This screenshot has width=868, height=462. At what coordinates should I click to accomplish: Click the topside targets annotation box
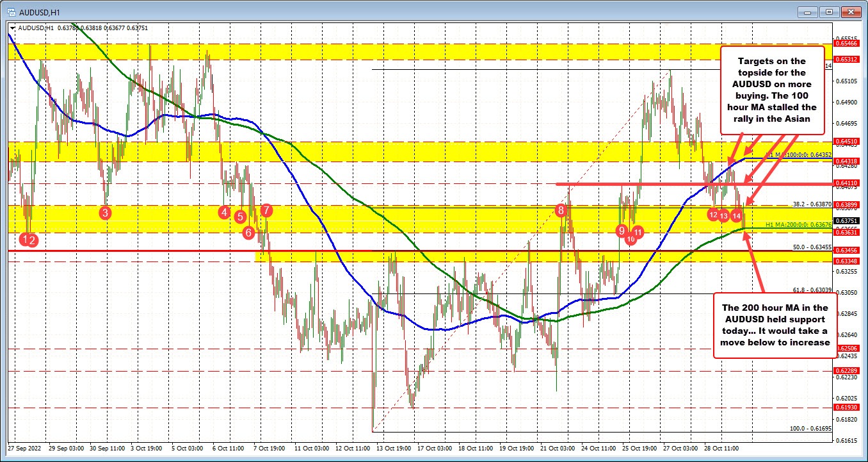pos(772,90)
